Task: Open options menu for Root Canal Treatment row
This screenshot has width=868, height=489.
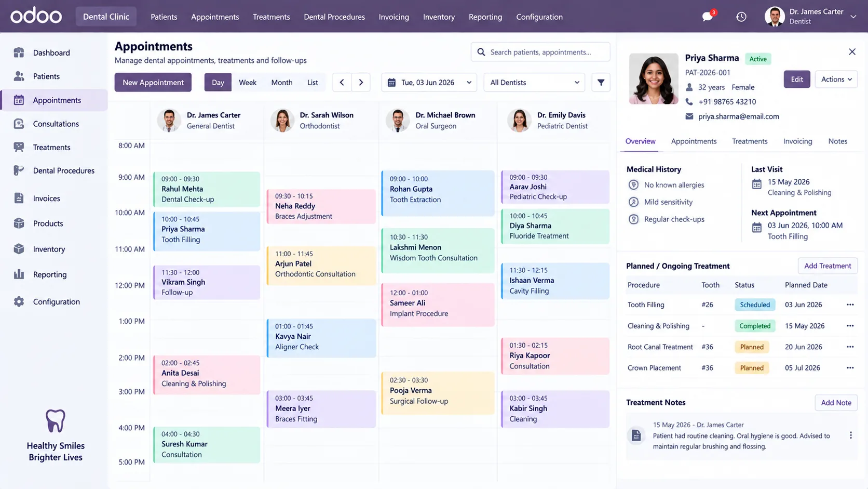Action: pyautogui.click(x=850, y=347)
